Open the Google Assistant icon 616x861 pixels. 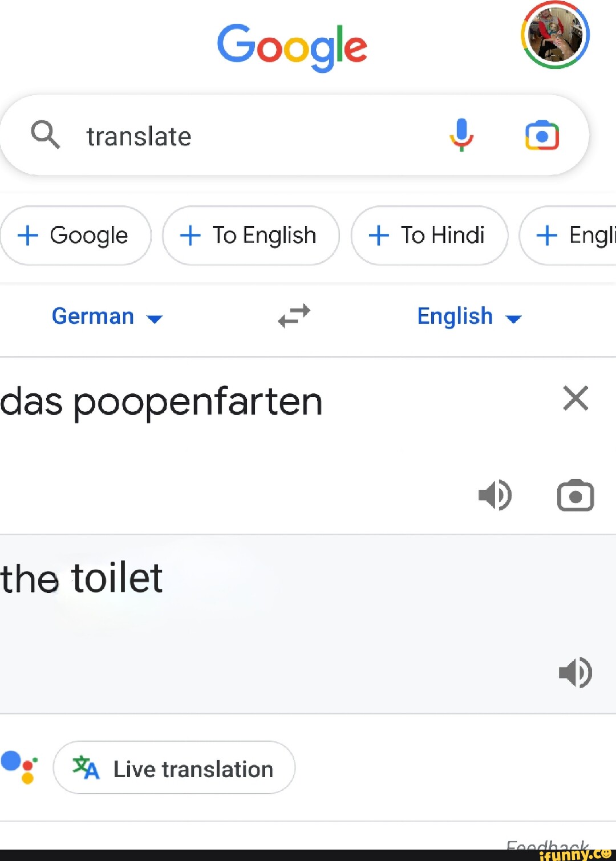pyautogui.click(x=20, y=767)
